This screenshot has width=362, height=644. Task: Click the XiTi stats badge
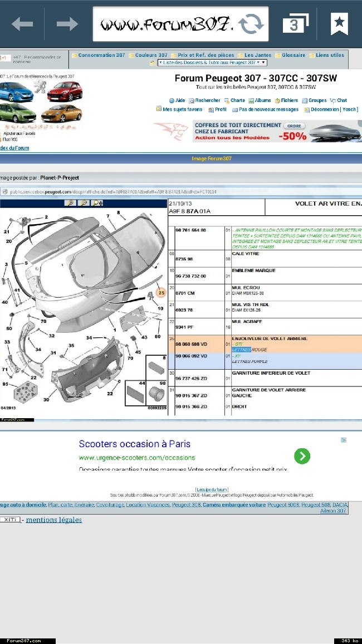[10, 520]
